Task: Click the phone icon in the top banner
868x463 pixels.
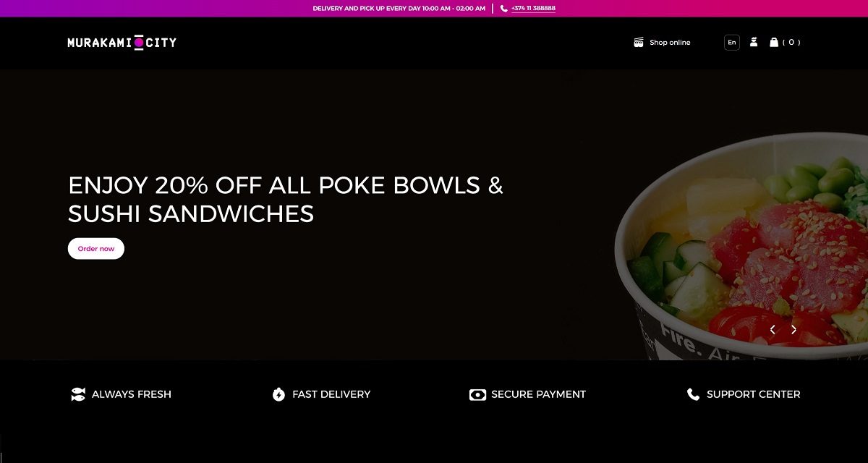Action: click(x=503, y=9)
